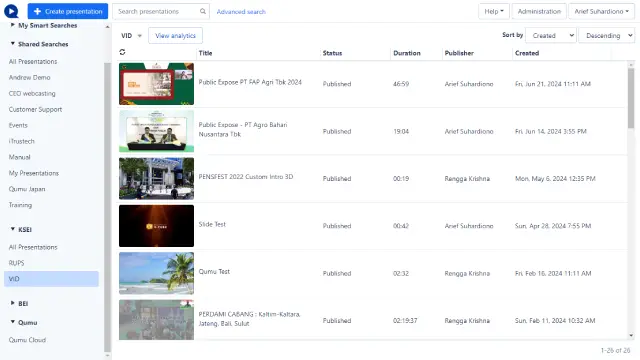640x360 pixels.
Task: Open Public Expose - PT Agro Bahari Nusantara title
Action: click(x=243, y=129)
